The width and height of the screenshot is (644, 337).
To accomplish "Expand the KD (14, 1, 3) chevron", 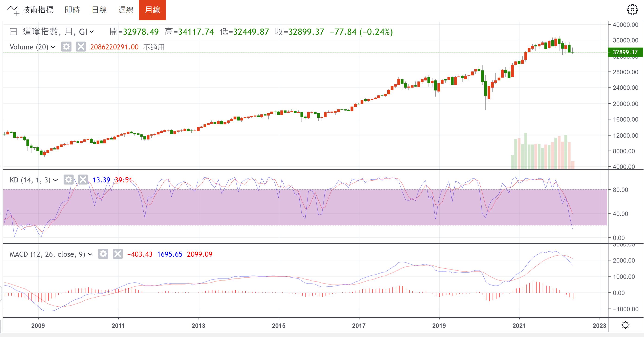I will (55, 180).
